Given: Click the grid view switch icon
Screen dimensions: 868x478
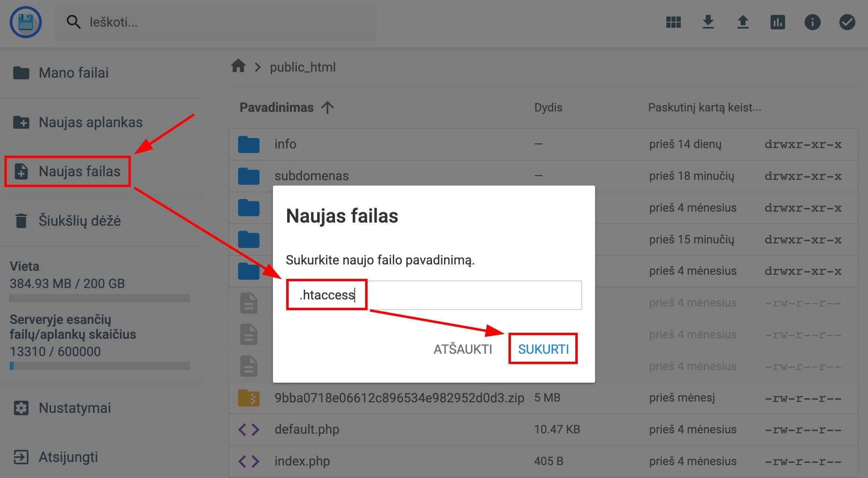Looking at the screenshot, I should coord(673,22).
